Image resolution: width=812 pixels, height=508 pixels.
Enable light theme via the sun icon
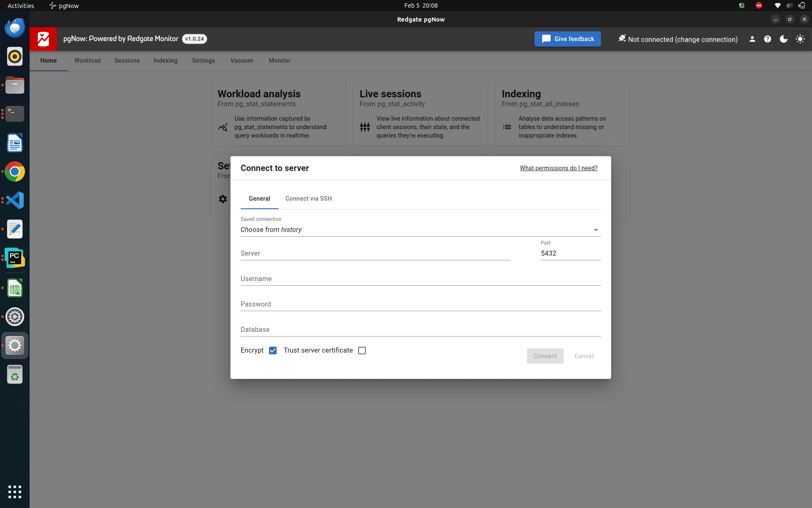tap(800, 39)
